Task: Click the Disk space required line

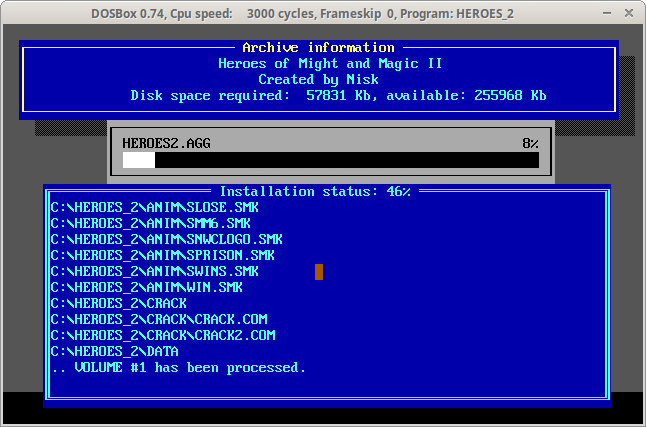Action: pyautogui.click(x=338, y=96)
